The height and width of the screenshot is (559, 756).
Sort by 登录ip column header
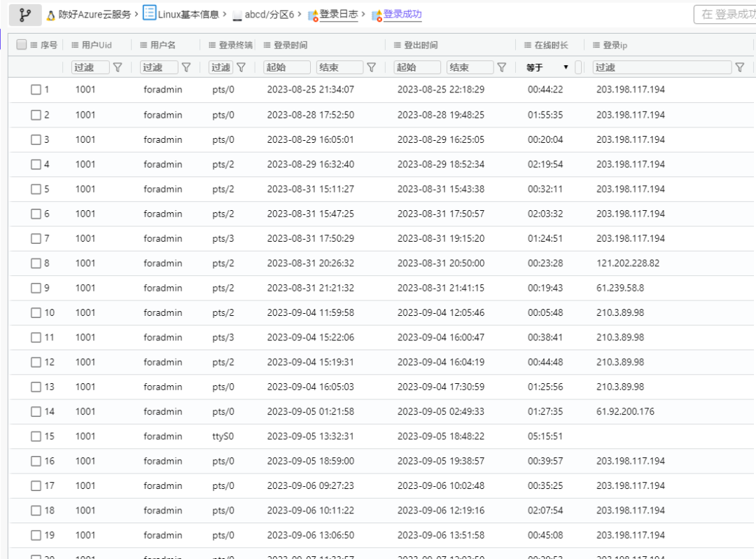click(x=615, y=45)
